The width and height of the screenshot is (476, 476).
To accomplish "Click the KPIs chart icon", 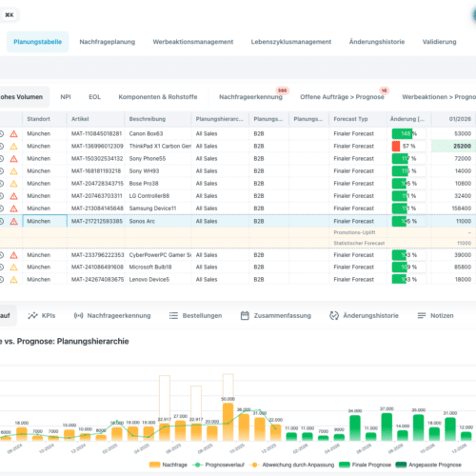I will click(x=32, y=315).
